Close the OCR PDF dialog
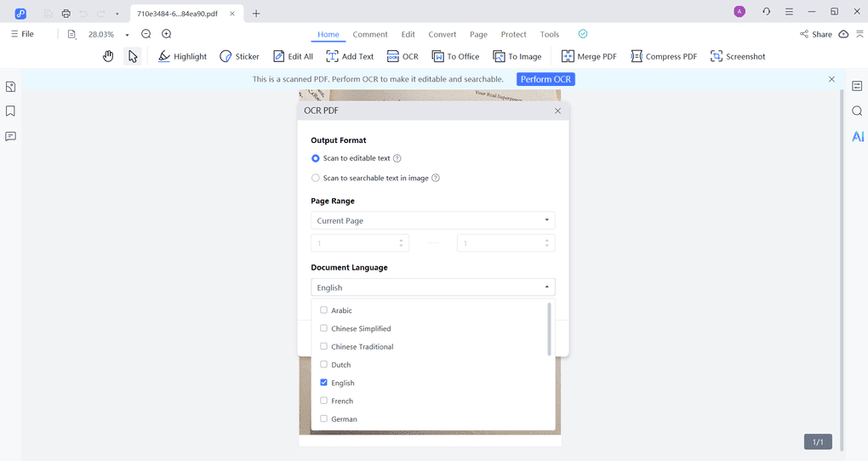 click(557, 111)
